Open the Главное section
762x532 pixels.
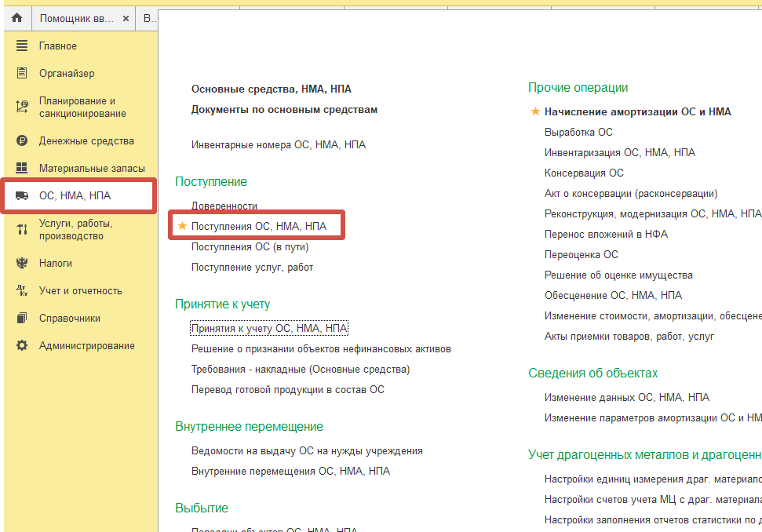pos(58,46)
